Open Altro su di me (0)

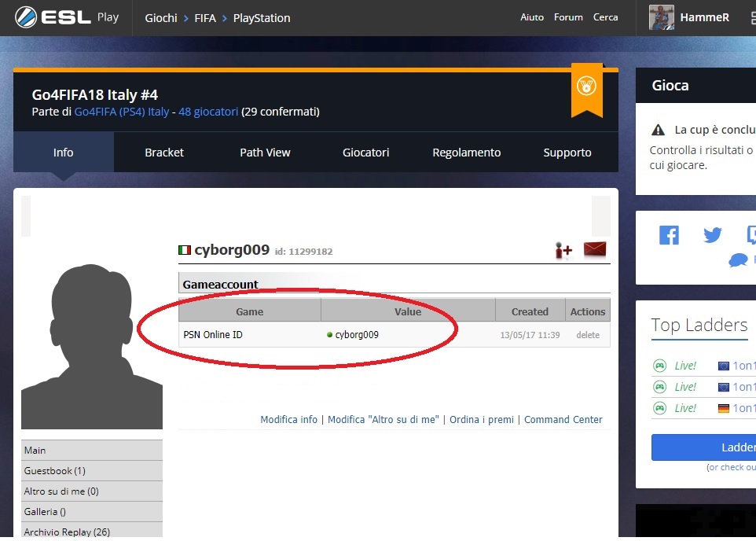point(92,491)
